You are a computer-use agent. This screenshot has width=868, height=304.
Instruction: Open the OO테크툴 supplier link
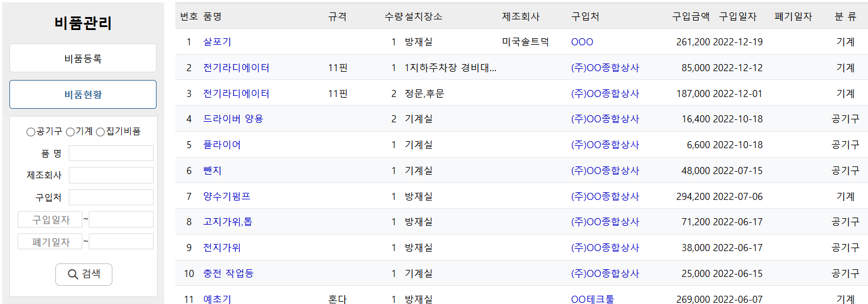(592, 299)
